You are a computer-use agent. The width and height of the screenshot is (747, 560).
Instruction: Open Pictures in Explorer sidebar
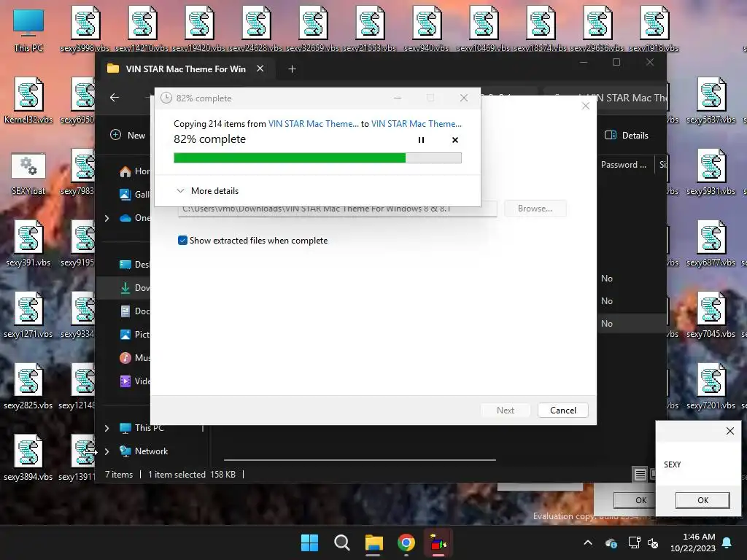134,334
